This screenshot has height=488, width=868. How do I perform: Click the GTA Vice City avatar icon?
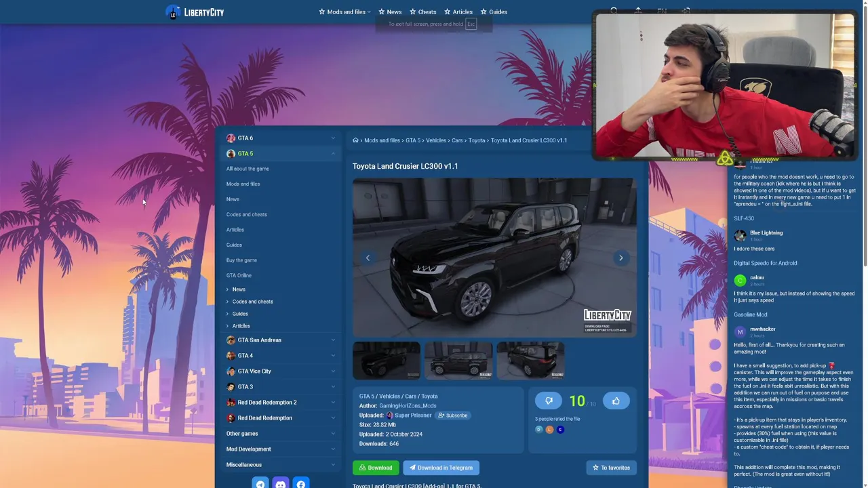pyautogui.click(x=231, y=371)
